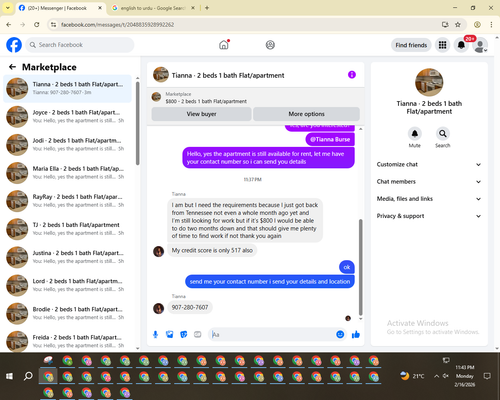The width and height of the screenshot is (500, 400).
Task: Open a new Chrome tab
Action: pyautogui.click(x=207, y=8)
